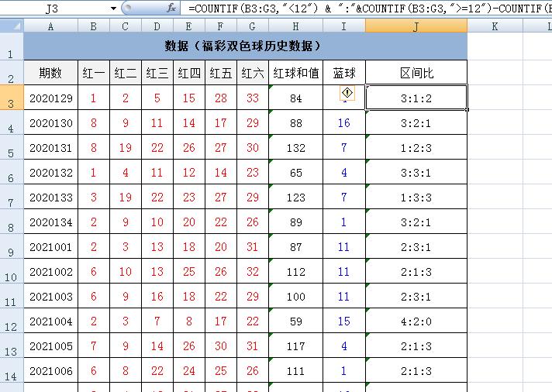552x392 pixels.
Task: Select column B header
Action: (x=94, y=26)
